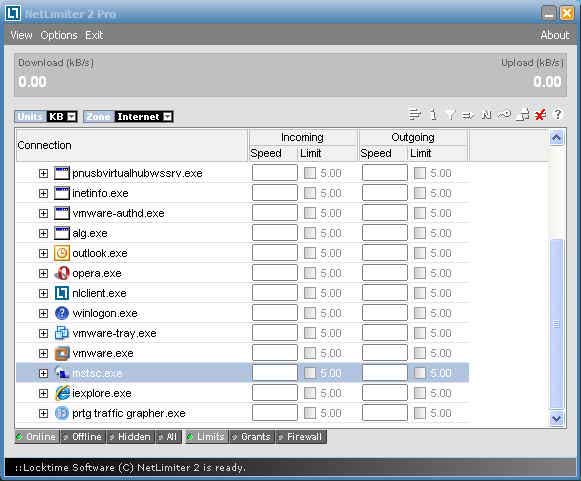The height and width of the screenshot is (481, 581).
Task: Click the Internet Explorer icon for iexplore.exe
Action: (x=62, y=393)
